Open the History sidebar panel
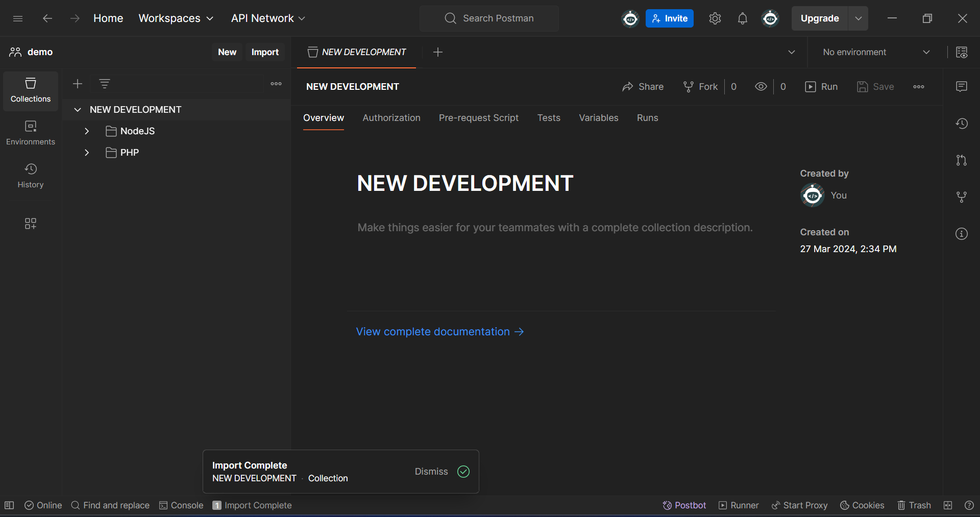The image size is (980, 517). pyautogui.click(x=31, y=176)
